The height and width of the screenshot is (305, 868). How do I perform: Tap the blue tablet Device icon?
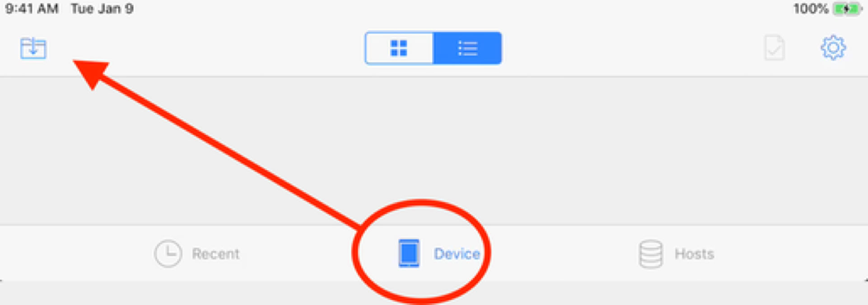pyautogui.click(x=409, y=253)
